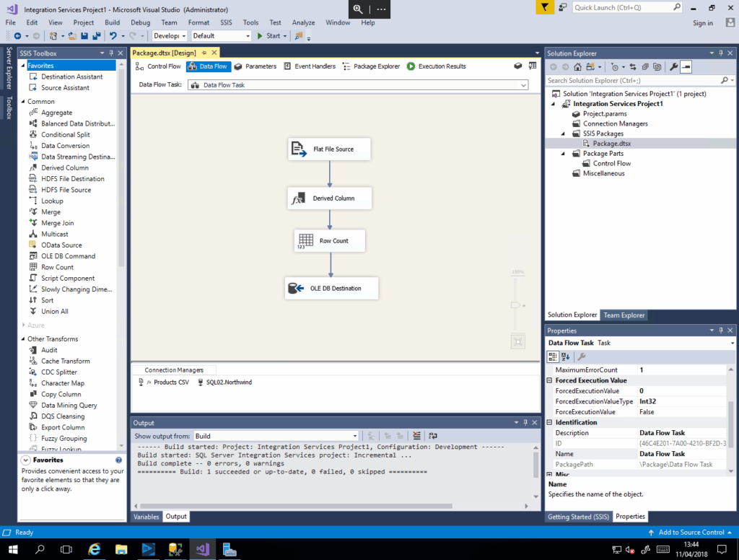Click the wrench Properties icon in Solution Explorer
This screenshot has height=560, width=739.
(x=673, y=66)
